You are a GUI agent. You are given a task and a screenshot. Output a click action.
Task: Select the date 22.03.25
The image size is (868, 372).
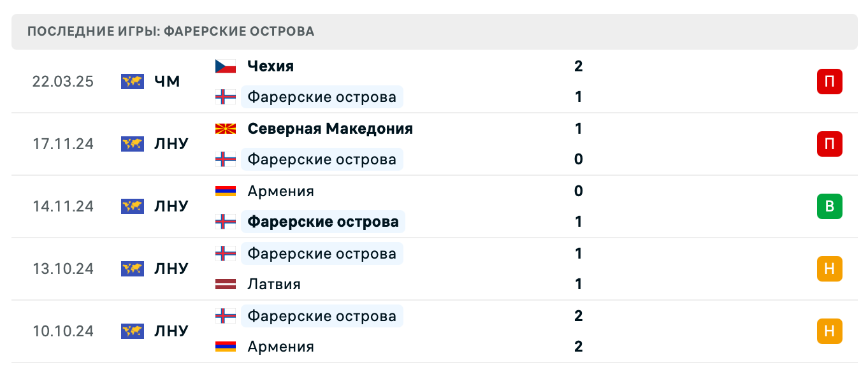tap(62, 82)
